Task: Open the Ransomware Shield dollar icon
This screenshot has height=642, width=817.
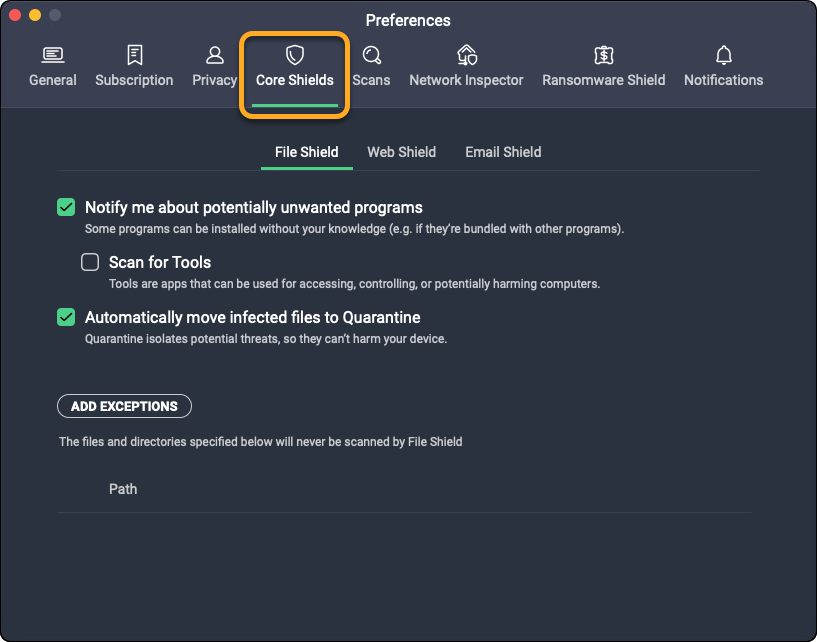Action: tap(603, 54)
